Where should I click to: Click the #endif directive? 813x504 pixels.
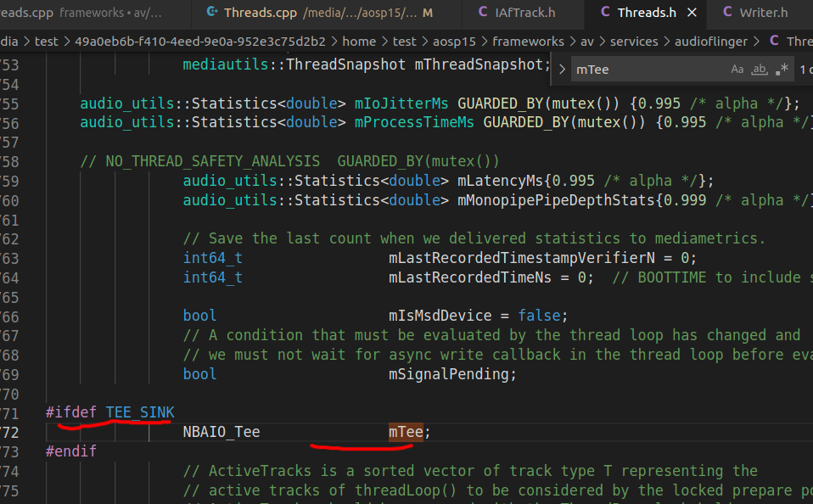71,451
